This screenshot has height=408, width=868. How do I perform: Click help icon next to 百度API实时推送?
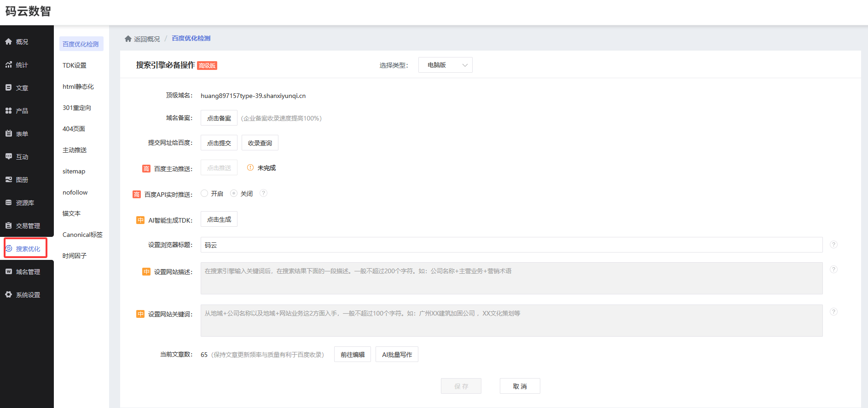pos(263,193)
